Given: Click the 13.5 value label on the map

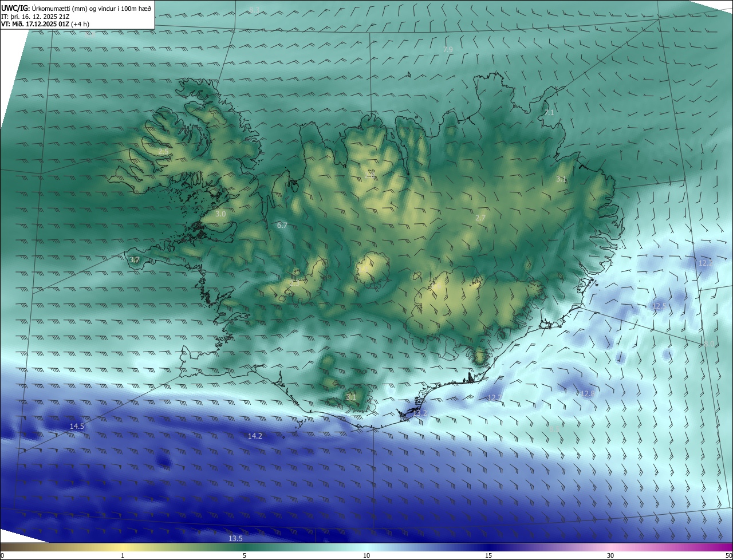Looking at the screenshot, I should point(235,538).
